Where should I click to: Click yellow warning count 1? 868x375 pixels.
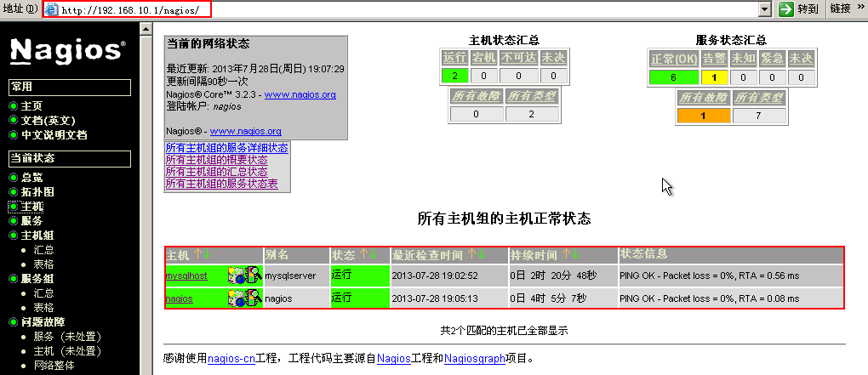pyautogui.click(x=715, y=77)
